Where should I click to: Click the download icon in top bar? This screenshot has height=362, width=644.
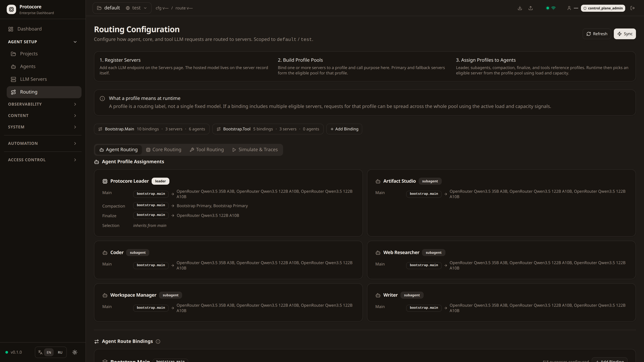tap(520, 8)
